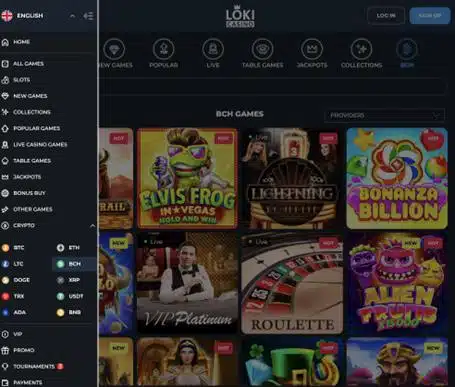Collapse the Crypto section chevron
Screen dimensions: 455x387
(x=92, y=226)
